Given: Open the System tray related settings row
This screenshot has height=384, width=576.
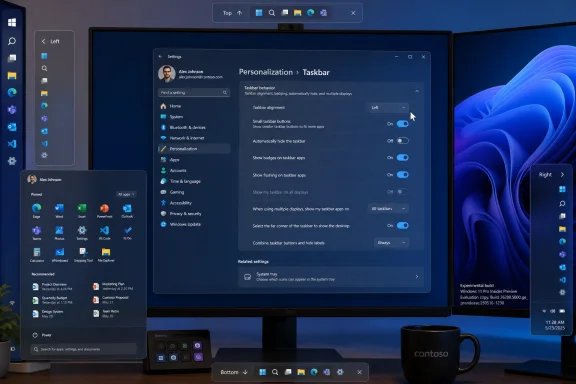Looking at the screenshot, I should point(331,277).
